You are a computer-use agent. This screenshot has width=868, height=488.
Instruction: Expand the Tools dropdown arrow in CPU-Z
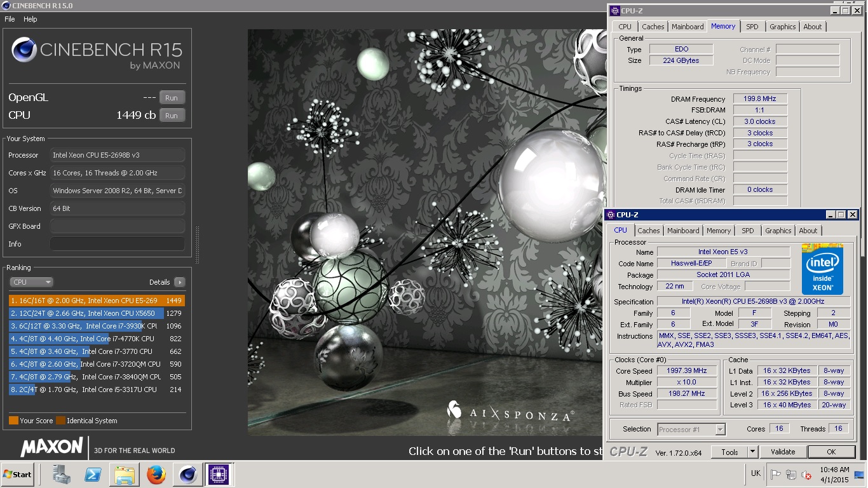click(752, 452)
